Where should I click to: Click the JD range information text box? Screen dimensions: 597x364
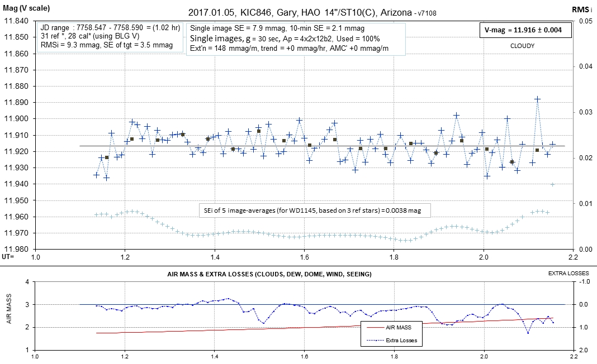(110, 37)
